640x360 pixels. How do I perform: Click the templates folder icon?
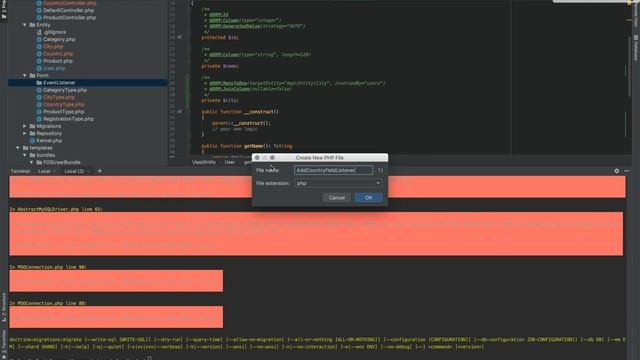click(x=25, y=148)
